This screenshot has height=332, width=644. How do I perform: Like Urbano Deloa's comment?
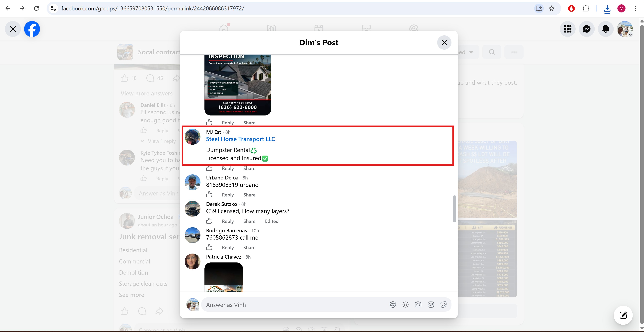pos(209,195)
